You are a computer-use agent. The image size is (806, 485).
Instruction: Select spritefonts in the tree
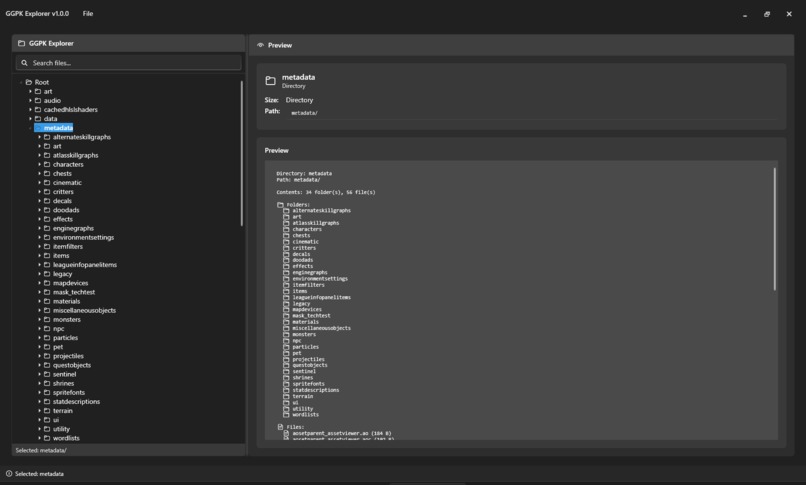coord(68,393)
